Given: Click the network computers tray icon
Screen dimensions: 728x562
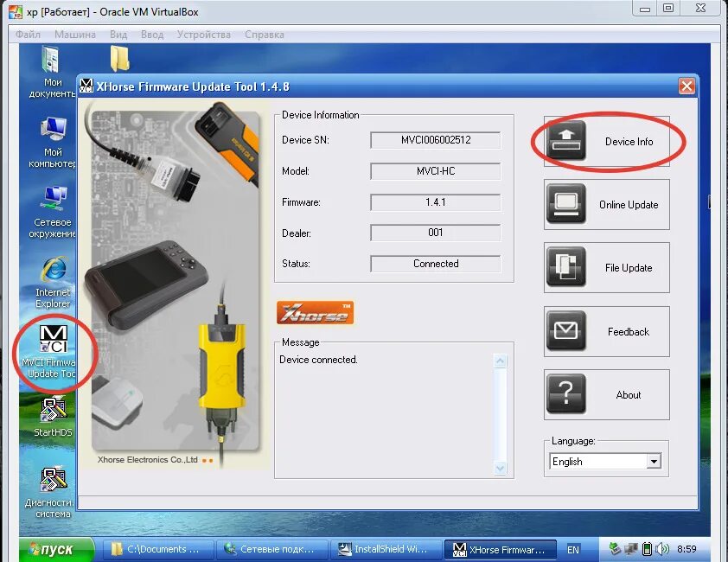Looking at the screenshot, I should 630,549.
